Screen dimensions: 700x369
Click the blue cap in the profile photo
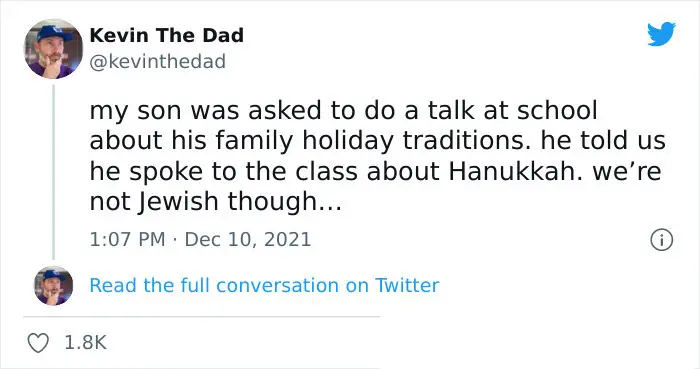(54, 33)
